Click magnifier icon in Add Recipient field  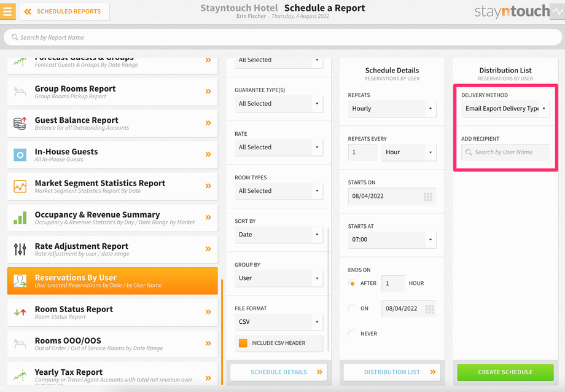pyautogui.click(x=469, y=152)
